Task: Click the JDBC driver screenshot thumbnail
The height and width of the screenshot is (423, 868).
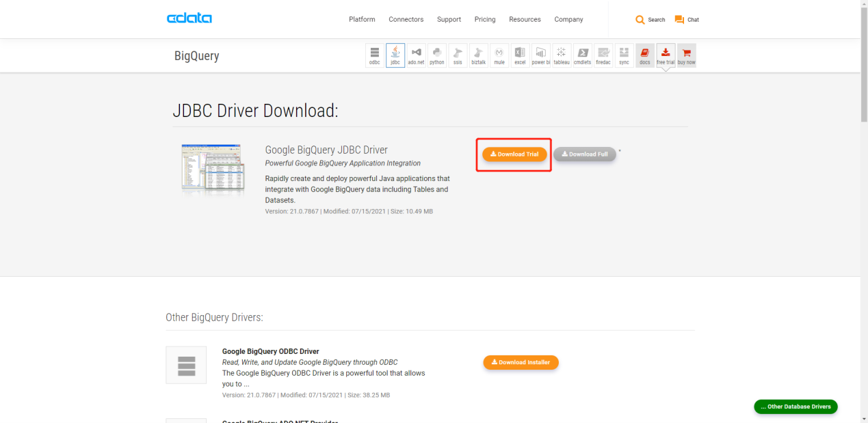Action: (x=212, y=168)
